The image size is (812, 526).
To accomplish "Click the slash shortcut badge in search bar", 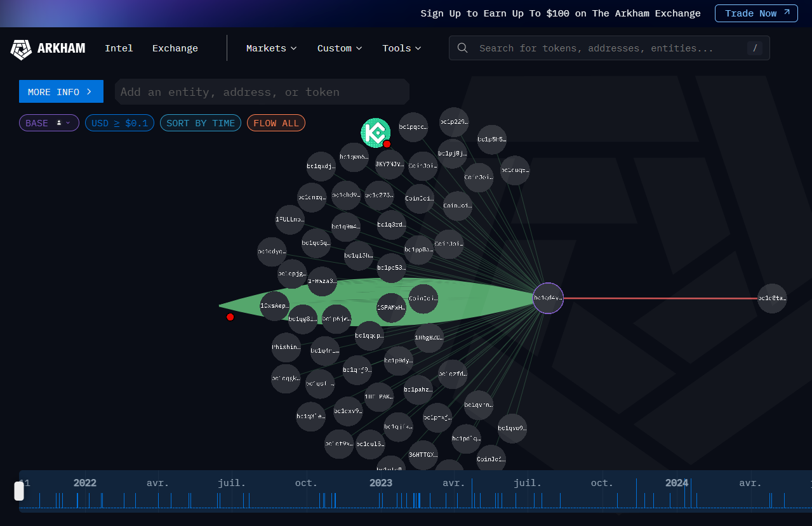I will pyautogui.click(x=755, y=48).
